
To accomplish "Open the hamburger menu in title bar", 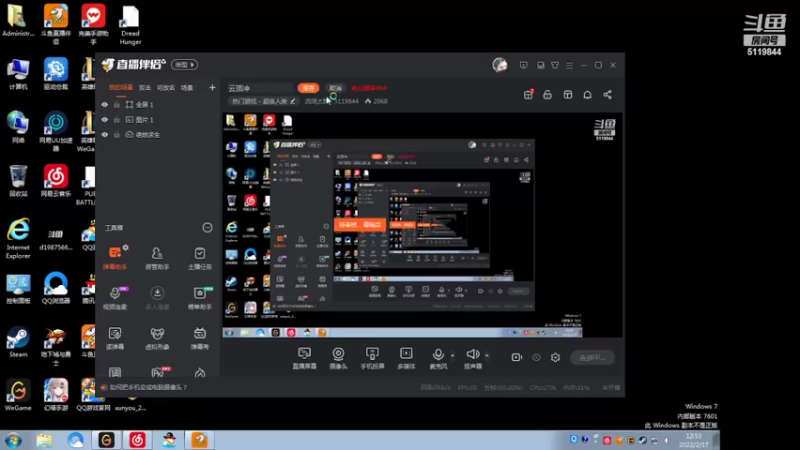I will pos(569,65).
